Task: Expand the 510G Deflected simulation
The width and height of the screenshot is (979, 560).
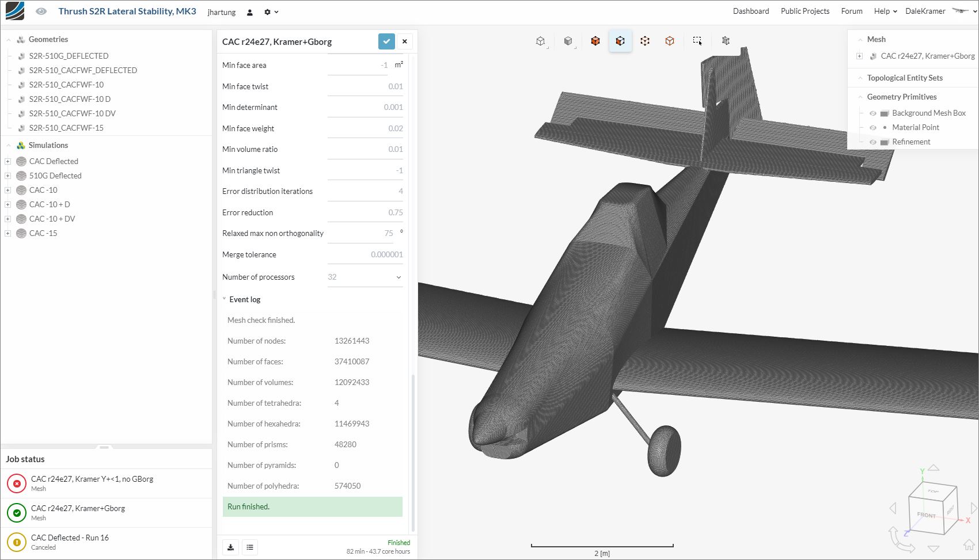Action: 7,176
